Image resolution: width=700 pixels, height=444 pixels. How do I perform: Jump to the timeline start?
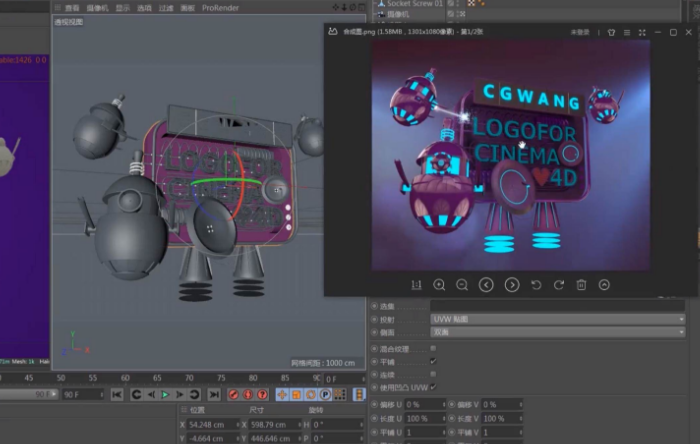pyautogui.click(x=117, y=395)
